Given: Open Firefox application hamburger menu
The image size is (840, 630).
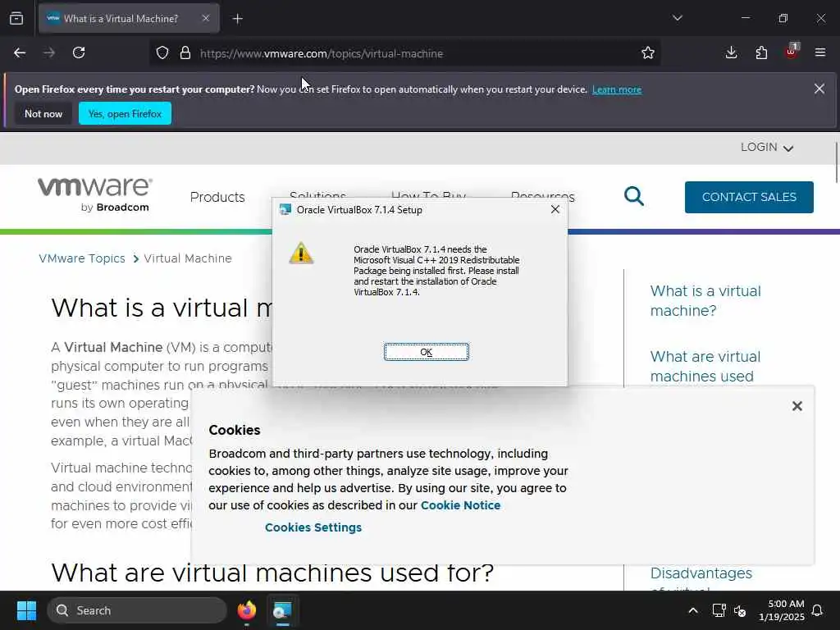Looking at the screenshot, I should 820,52.
